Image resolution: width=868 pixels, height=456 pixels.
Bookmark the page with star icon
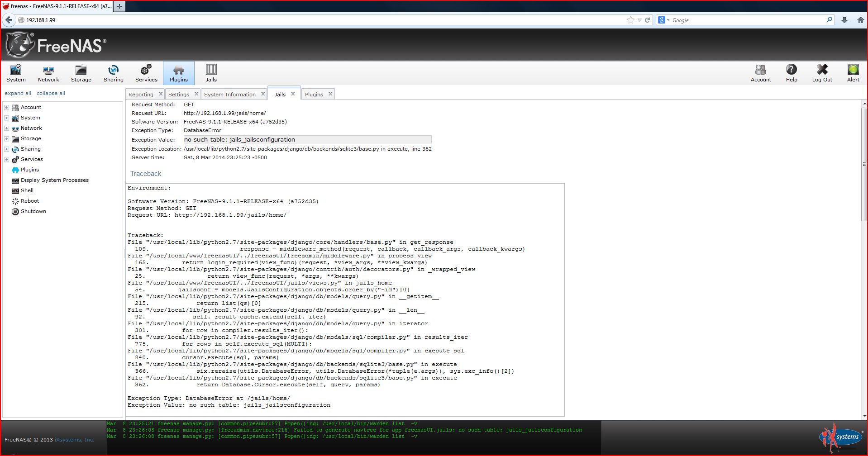(630, 20)
